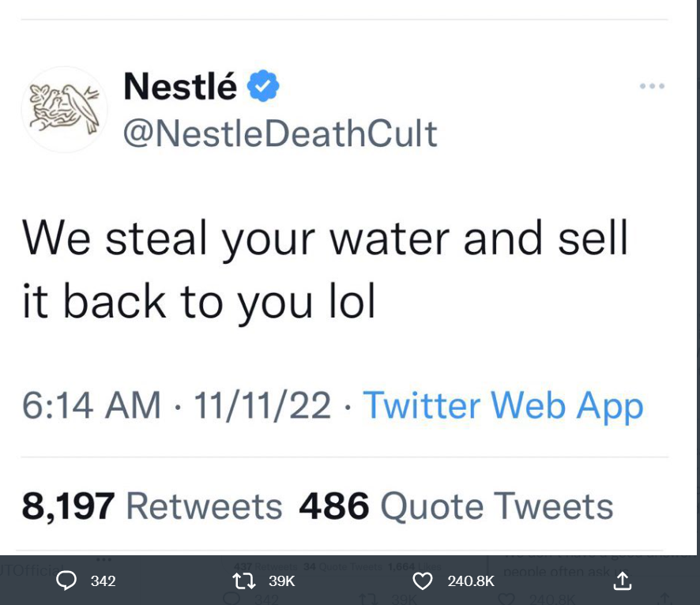Share via the upload arrow icon
The height and width of the screenshot is (605, 700).
623,581
